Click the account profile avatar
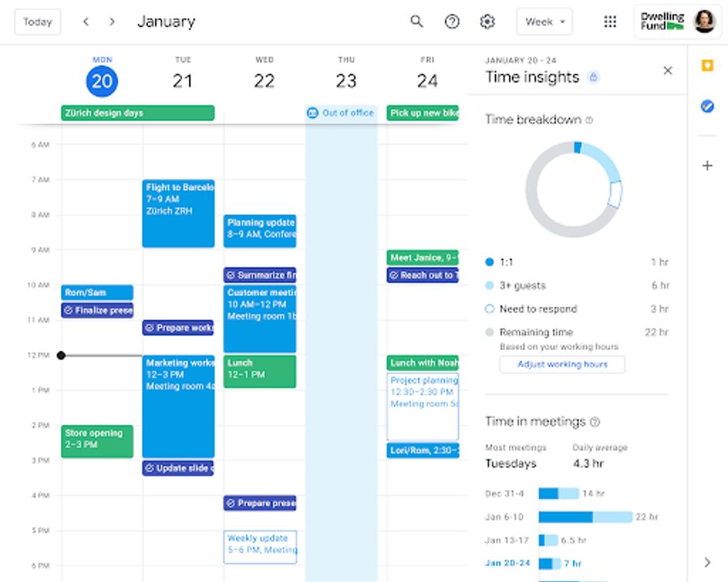This screenshot has height=582, width=728. click(x=703, y=21)
